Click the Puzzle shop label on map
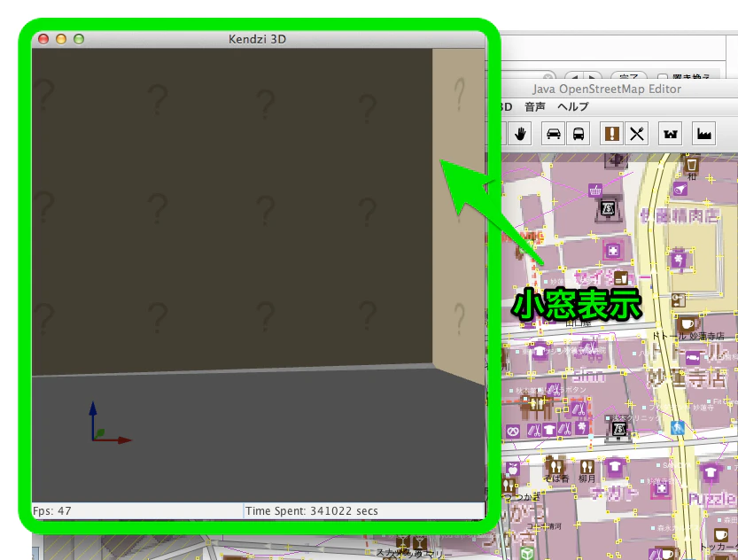Screen dimensions: 738x560 [711, 498]
